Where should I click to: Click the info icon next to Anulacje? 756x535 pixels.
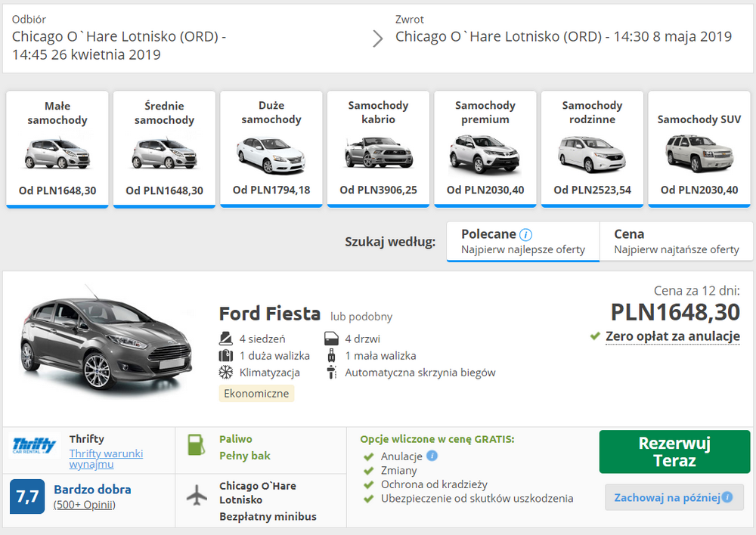(432, 456)
